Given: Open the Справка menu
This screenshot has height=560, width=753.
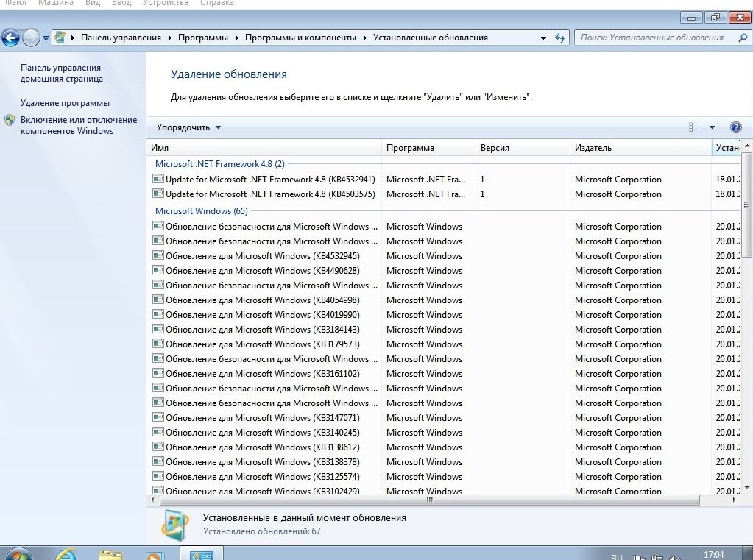Looking at the screenshot, I should (x=217, y=3).
